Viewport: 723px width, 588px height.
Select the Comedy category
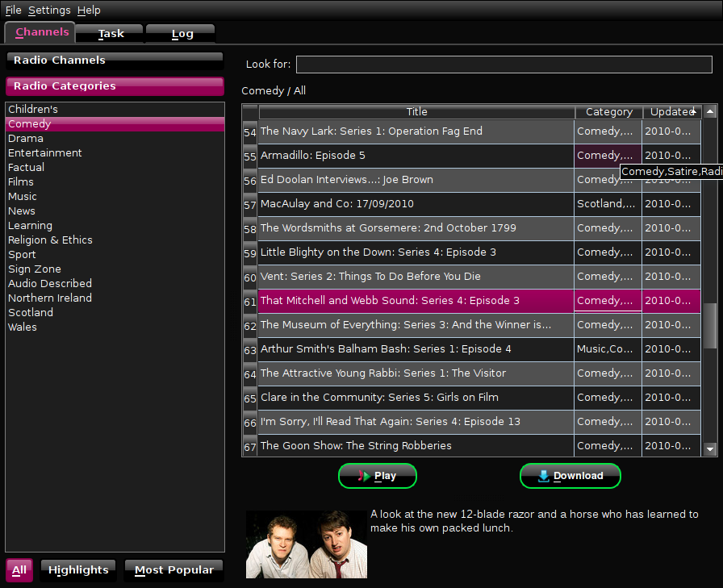[x=115, y=124]
